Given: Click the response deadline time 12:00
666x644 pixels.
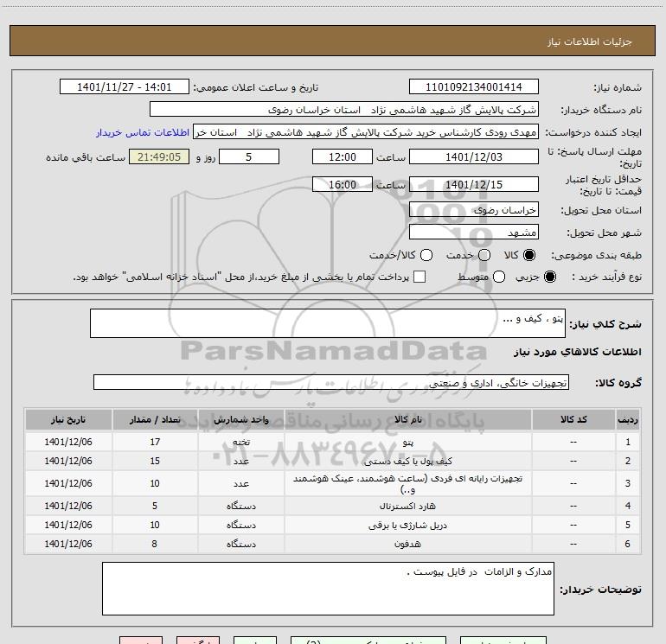Looking at the screenshot, I should tap(343, 156).
